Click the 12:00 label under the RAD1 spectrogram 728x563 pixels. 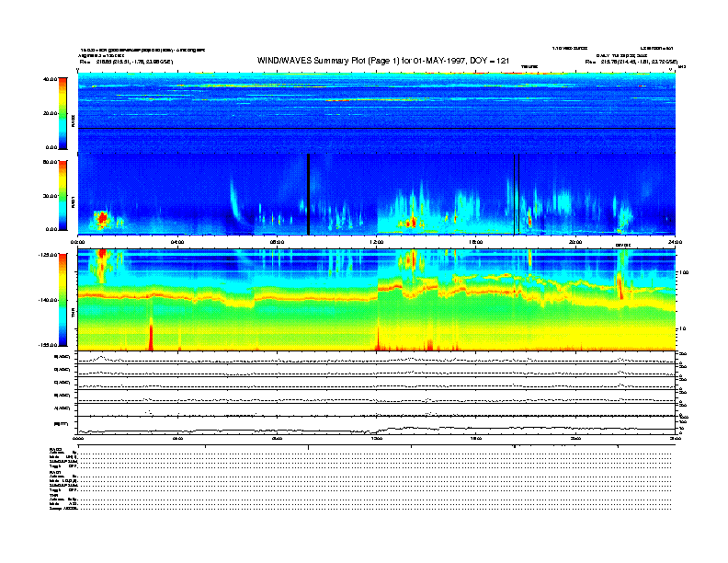(x=377, y=242)
